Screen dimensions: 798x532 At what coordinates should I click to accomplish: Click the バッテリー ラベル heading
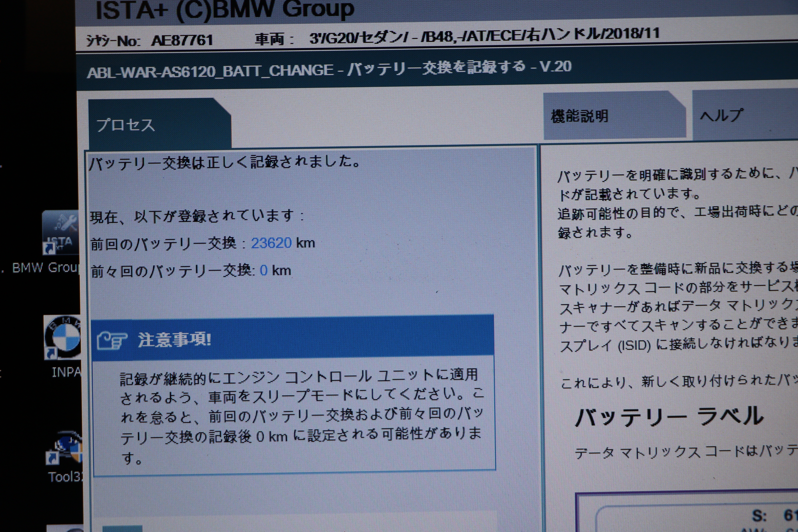669,416
